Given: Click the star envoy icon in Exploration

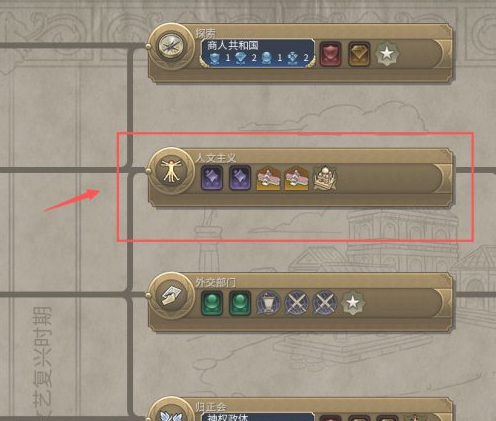Looking at the screenshot, I should point(387,53).
